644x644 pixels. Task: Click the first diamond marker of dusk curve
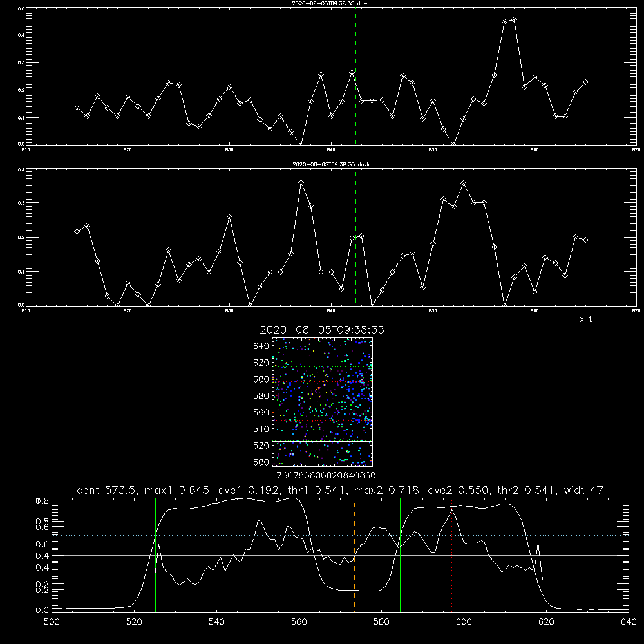click(x=77, y=231)
